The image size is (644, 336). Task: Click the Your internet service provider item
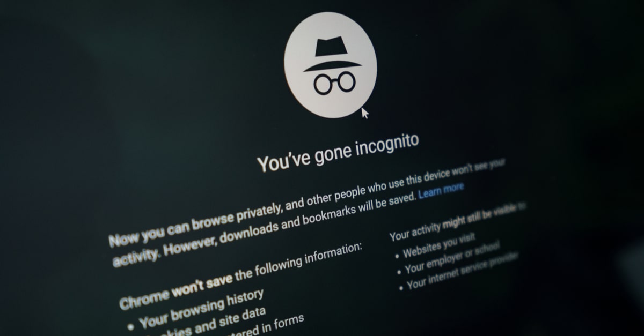(x=463, y=271)
